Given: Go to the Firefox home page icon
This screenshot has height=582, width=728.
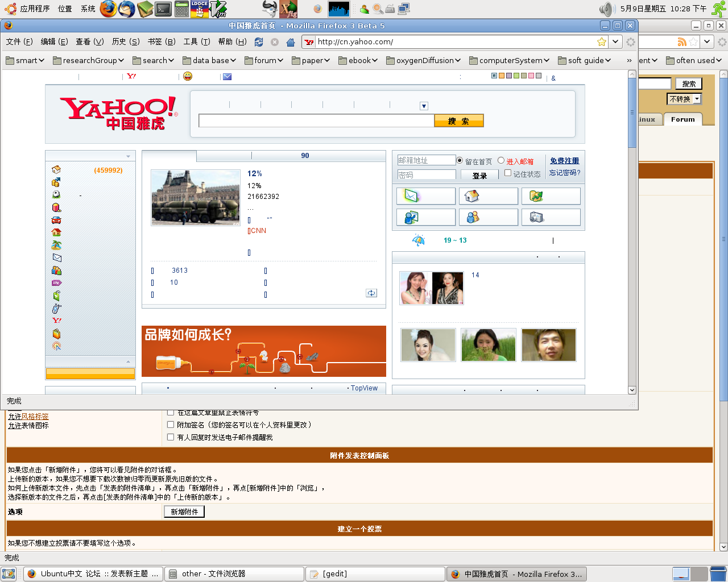Looking at the screenshot, I should coord(291,42).
